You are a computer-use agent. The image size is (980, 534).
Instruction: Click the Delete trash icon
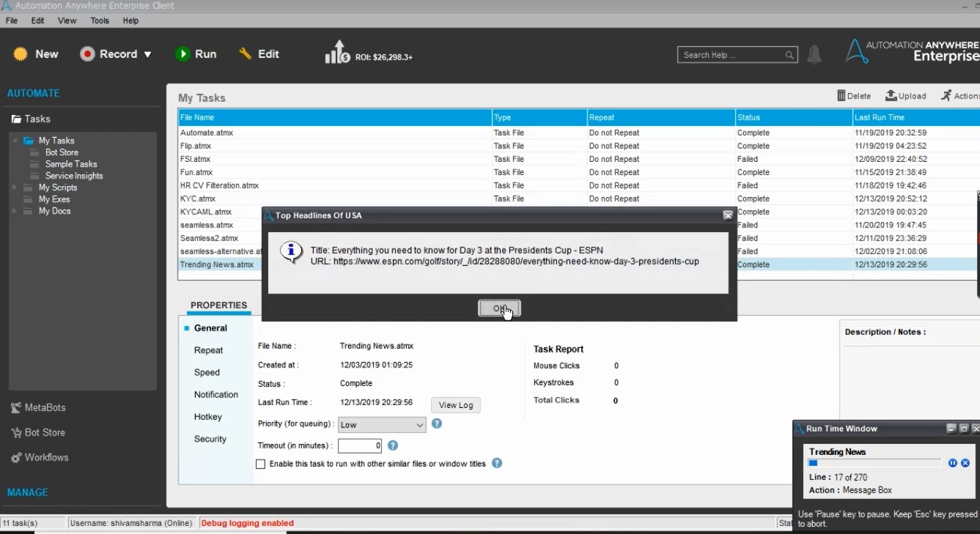tap(841, 96)
